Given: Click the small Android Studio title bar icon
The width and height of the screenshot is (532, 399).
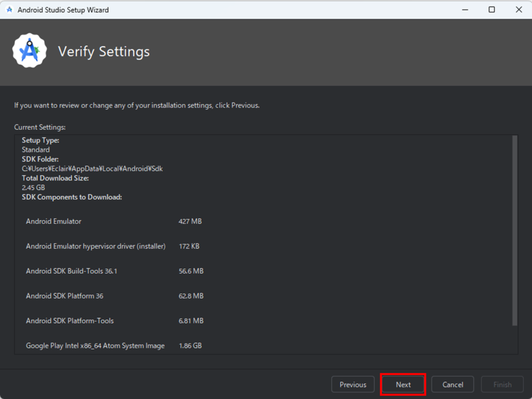Looking at the screenshot, I should [9, 10].
